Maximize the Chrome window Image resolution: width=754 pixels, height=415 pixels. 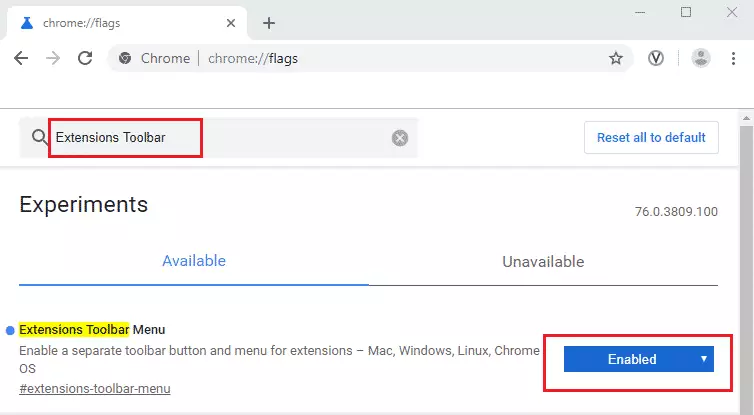tap(686, 13)
